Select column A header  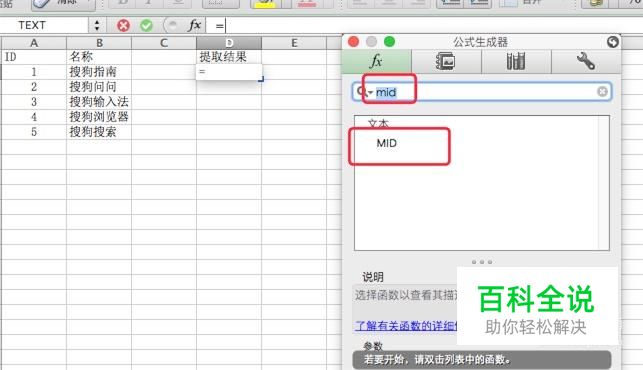click(34, 43)
